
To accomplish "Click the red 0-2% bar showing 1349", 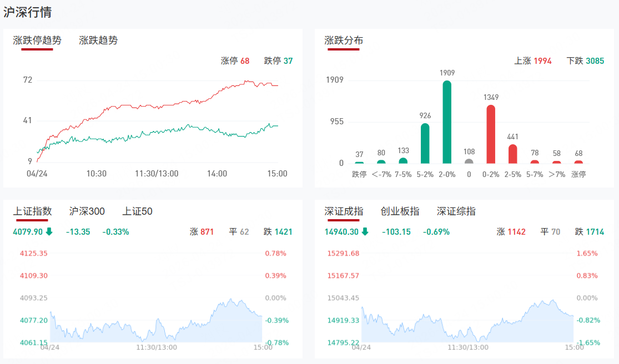I will (491, 134).
